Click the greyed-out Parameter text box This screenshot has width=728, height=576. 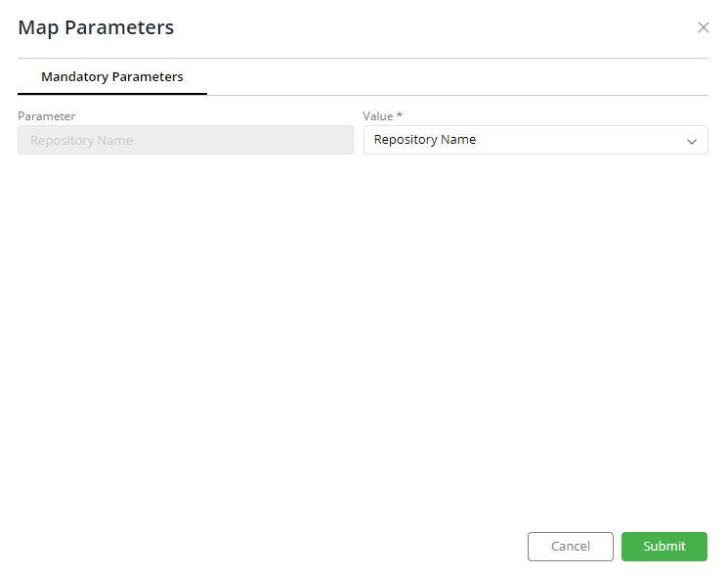186,140
